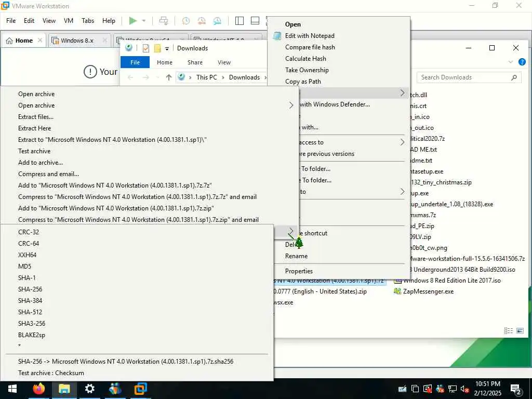This screenshot has width=532, height=399.
Task: Toggle the thumbnail bar layout icon
Action: (x=255, y=21)
